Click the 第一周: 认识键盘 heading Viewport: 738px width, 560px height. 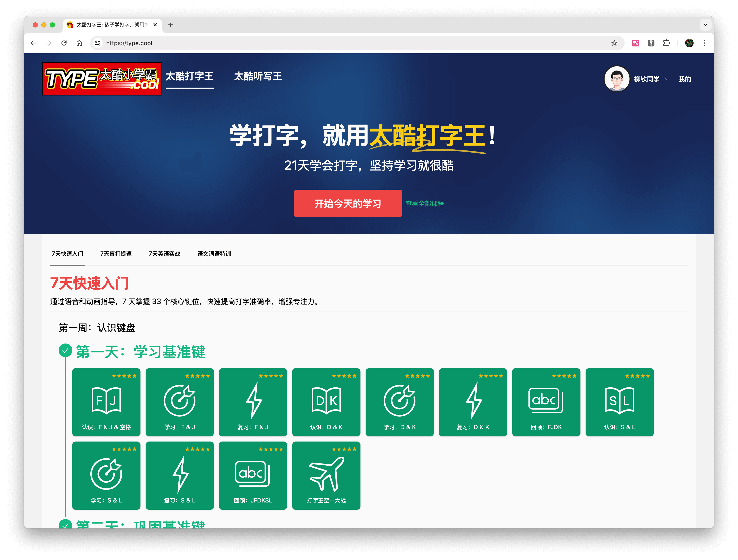click(x=97, y=328)
